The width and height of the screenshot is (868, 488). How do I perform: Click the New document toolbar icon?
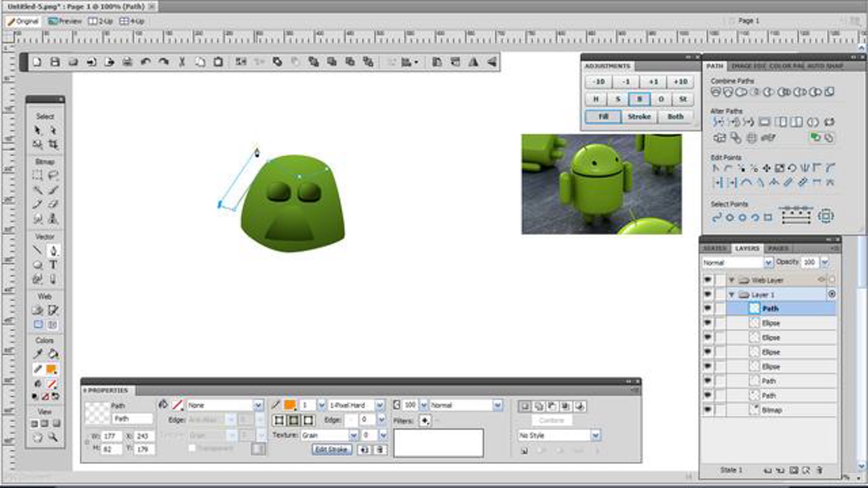[x=37, y=62]
